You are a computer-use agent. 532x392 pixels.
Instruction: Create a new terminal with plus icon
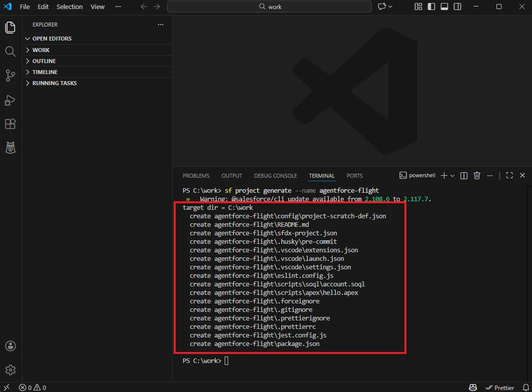pyautogui.click(x=444, y=175)
